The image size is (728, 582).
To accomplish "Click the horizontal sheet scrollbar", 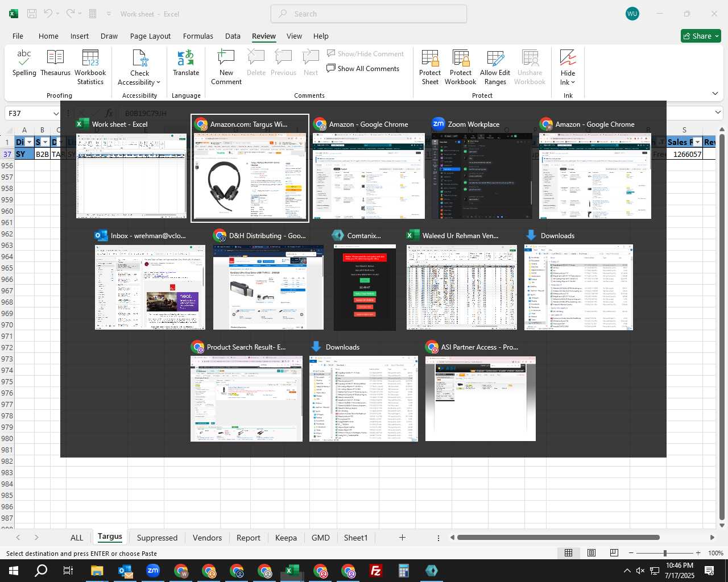I will pyautogui.click(x=558, y=537).
